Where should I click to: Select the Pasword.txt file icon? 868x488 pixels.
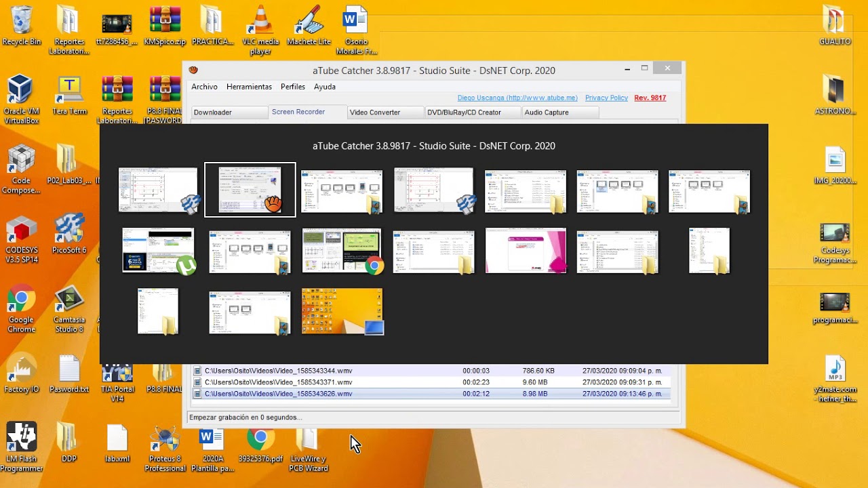click(68, 373)
